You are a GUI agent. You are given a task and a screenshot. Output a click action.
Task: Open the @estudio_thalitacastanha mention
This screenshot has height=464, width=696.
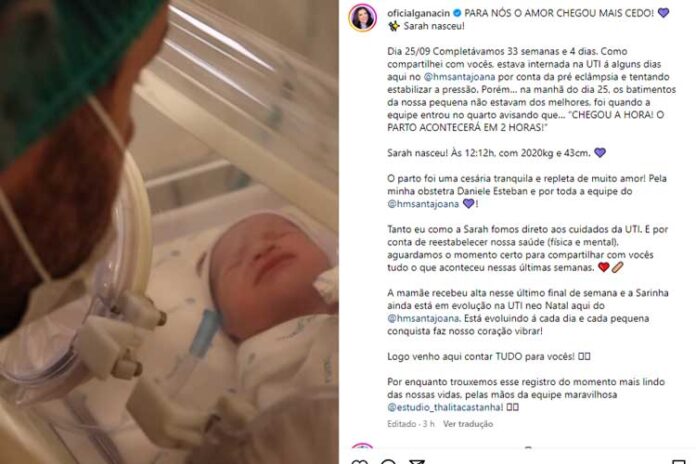[445, 407]
